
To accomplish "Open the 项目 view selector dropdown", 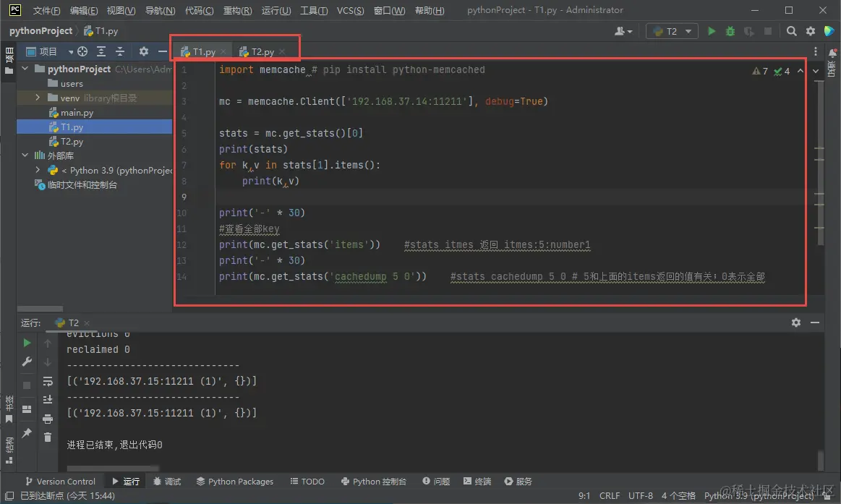I will (x=48, y=51).
